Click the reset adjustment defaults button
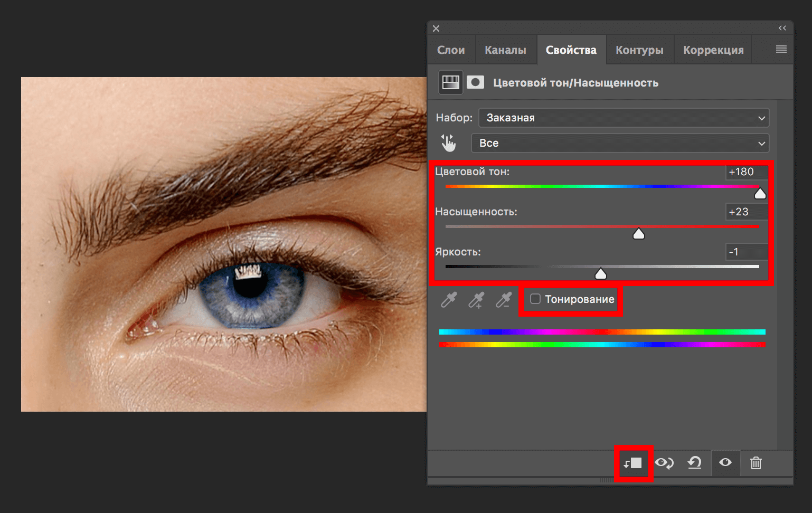This screenshot has height=513, width=812. coord(694,463)
